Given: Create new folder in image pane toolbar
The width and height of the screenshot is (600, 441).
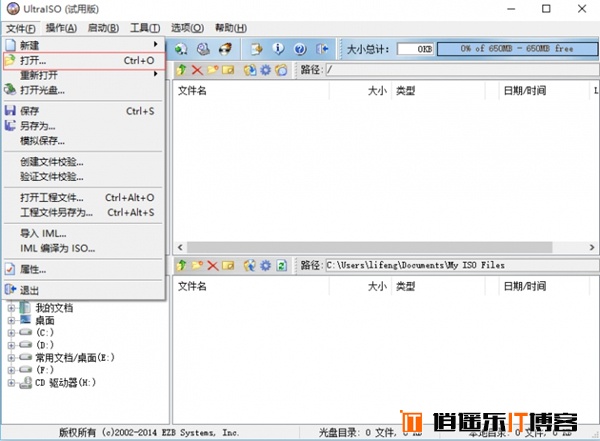Looking at the screenshot, I should [212, 70].
